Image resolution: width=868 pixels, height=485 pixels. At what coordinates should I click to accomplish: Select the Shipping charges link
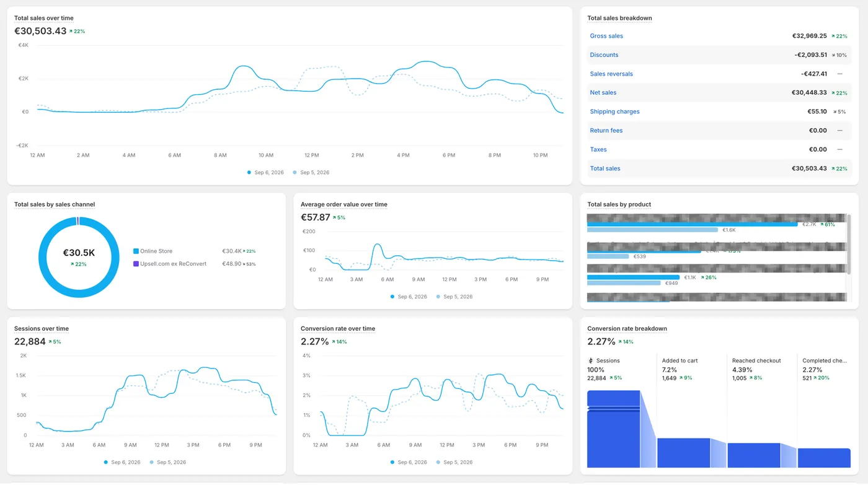click(614, 111)
